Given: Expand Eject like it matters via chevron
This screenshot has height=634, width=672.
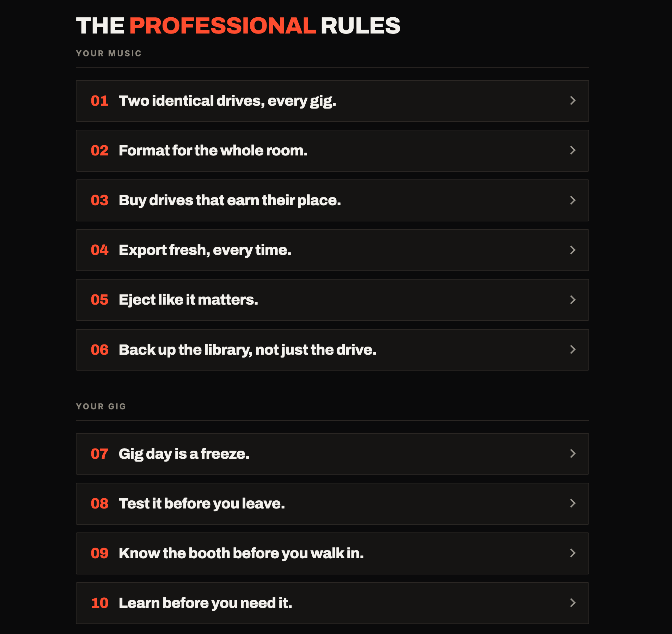Looking at the screenshot, I should (572, 300).
